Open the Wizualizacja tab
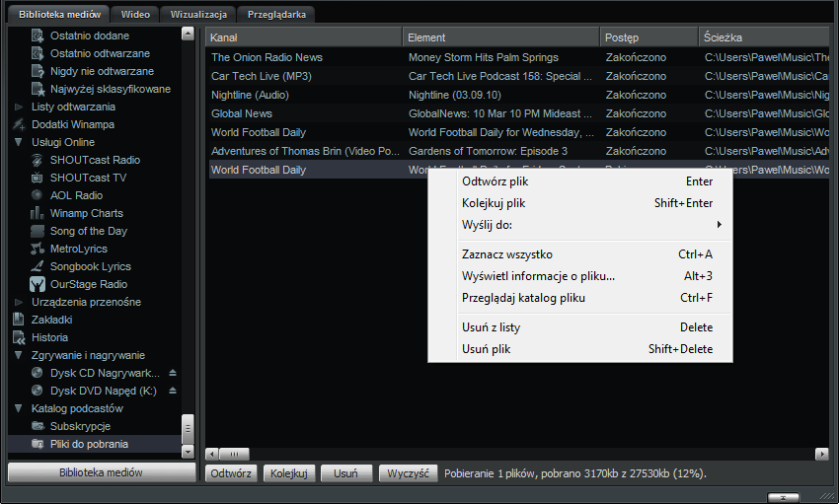Image resolution: width=839 pixels, height=504 pixels. click(x=198, y=15)
